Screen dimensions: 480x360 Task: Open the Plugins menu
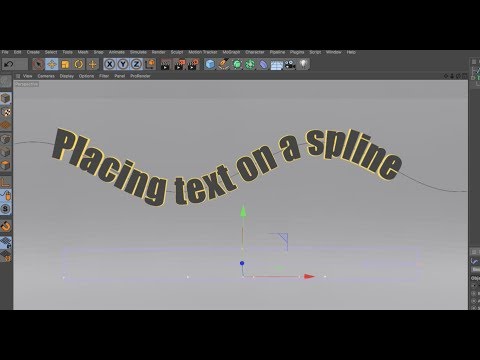pos(297,52)
